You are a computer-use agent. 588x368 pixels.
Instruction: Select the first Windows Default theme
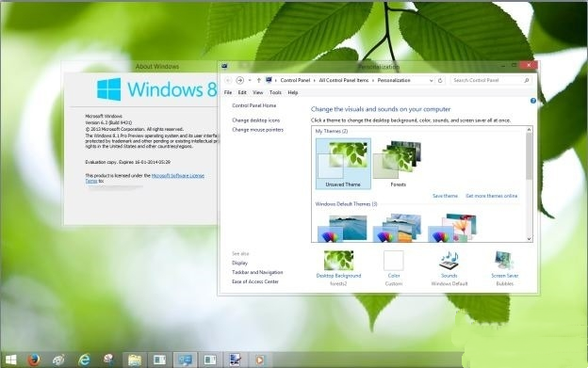click(342, 228)
